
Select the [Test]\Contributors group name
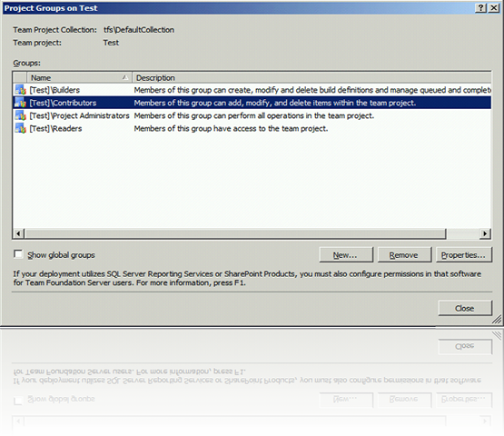click(63, 103)
